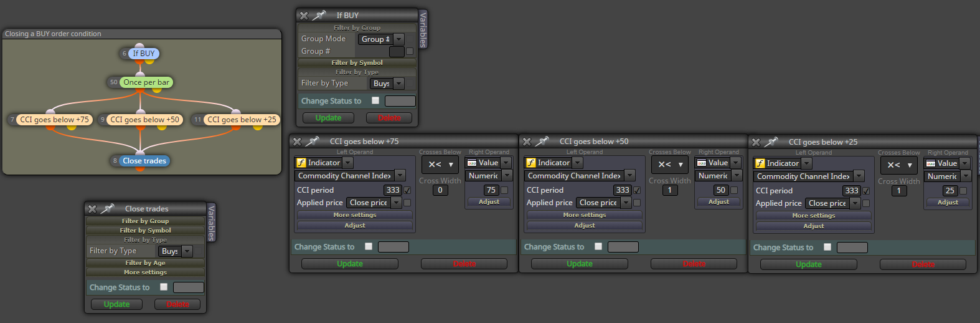Select the CCI goes below +50 node

(x=144, y=120)
